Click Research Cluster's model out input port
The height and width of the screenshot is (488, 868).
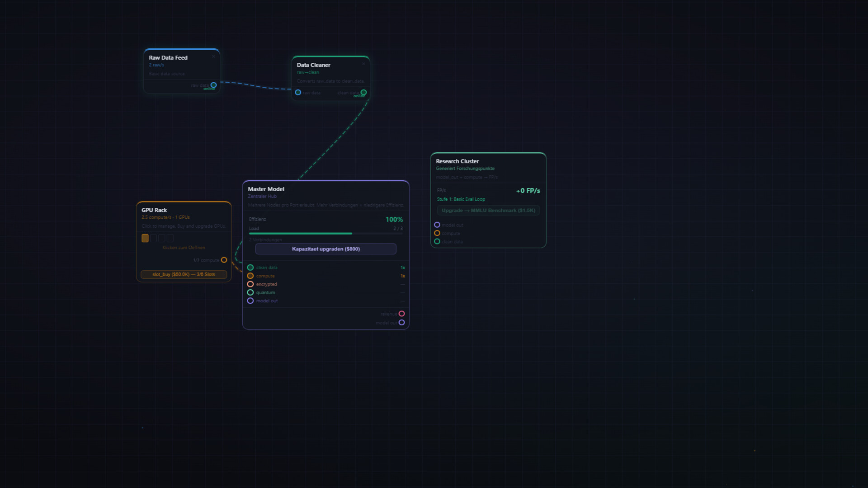click(437, 225)
